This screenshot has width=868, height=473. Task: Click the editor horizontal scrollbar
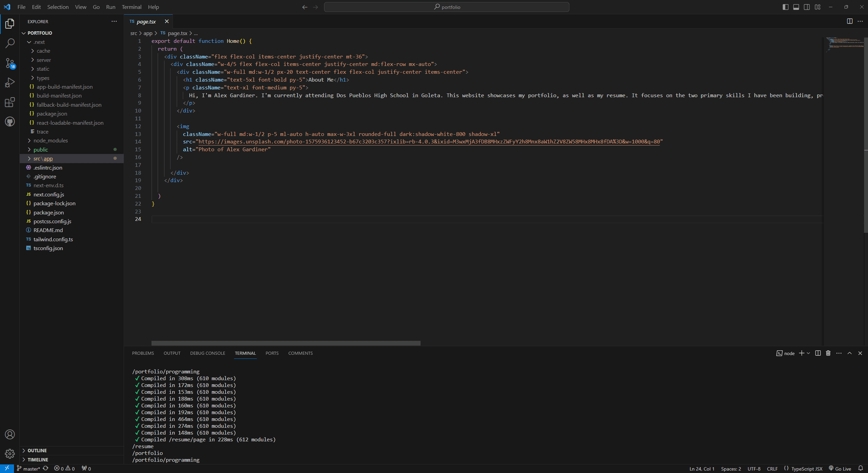(x=286, y=343)
